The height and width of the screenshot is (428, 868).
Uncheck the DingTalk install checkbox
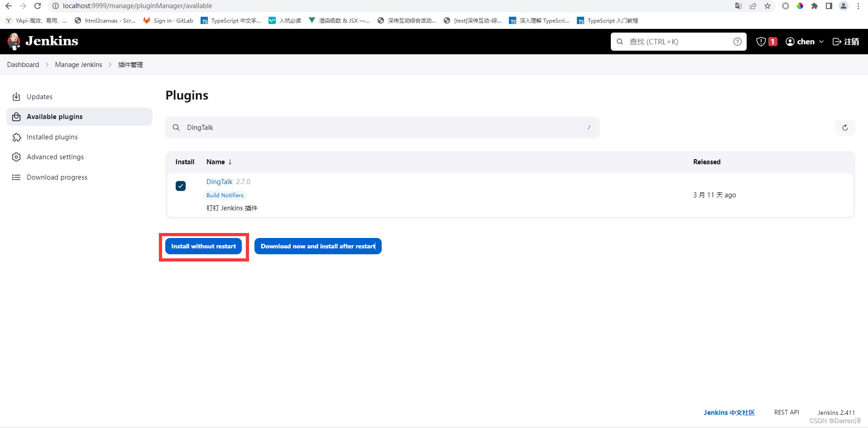click(181, 186)
